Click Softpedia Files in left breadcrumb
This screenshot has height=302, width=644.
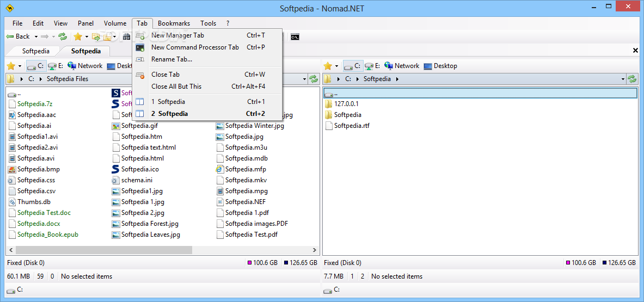point(68,79)
